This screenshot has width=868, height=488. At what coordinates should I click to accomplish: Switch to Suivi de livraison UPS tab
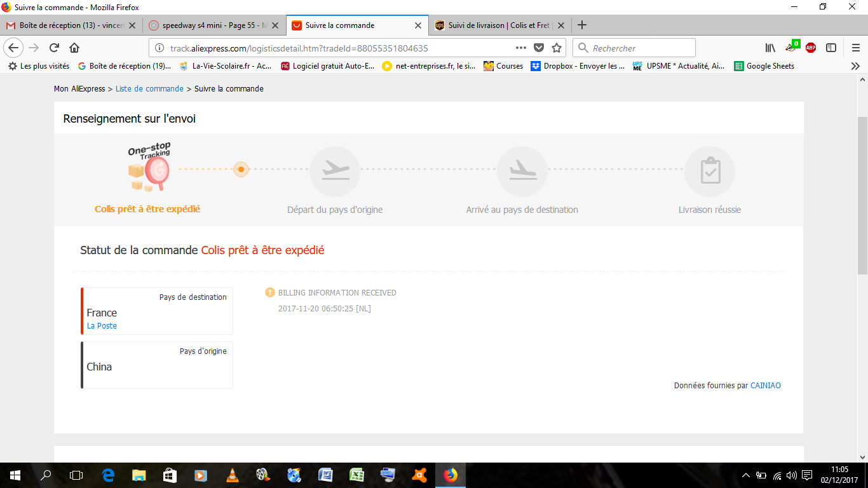point(499,25)
